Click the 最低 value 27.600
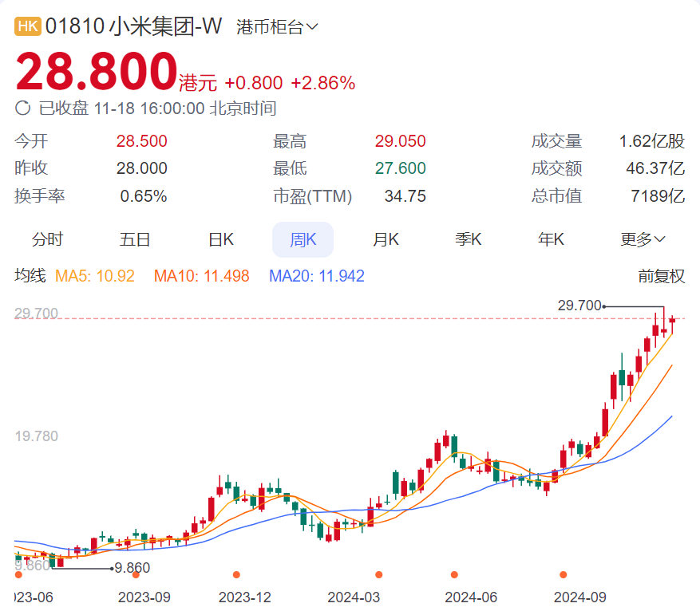 click(400, 168)
